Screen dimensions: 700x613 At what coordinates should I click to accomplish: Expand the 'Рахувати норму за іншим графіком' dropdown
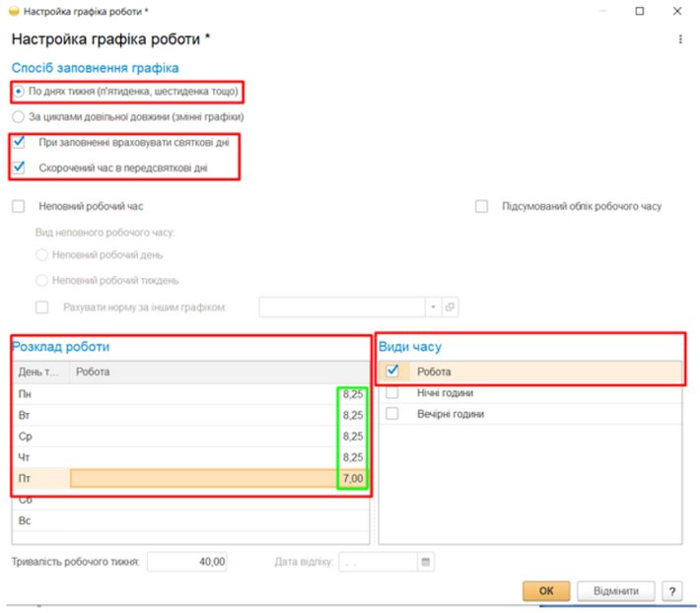click(432, 307)
